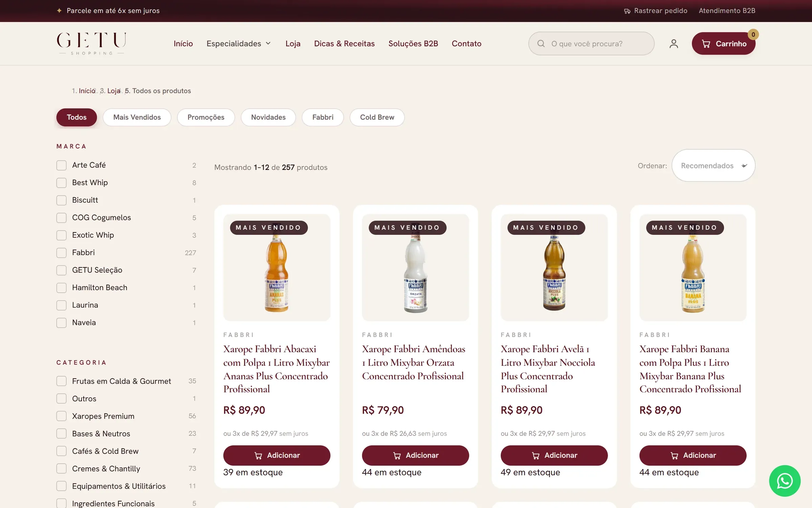Click the truck icon beside Rastrear pedido

tap(627, 11)
